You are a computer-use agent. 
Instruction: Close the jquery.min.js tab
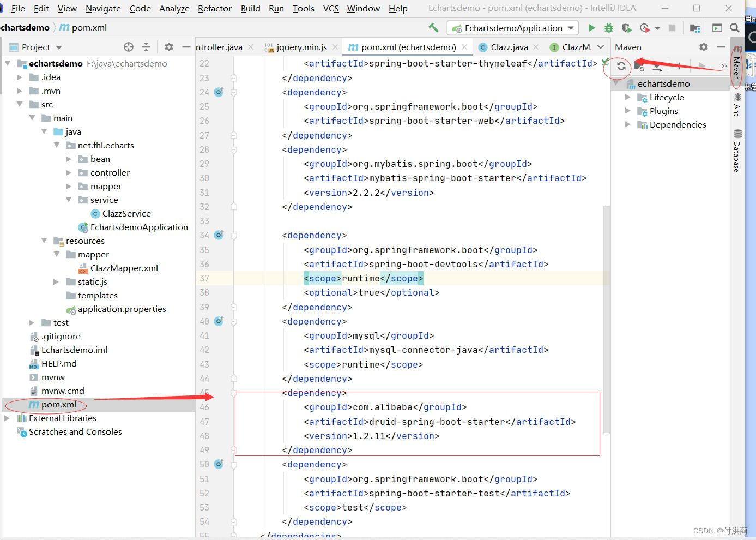(335, 47)
